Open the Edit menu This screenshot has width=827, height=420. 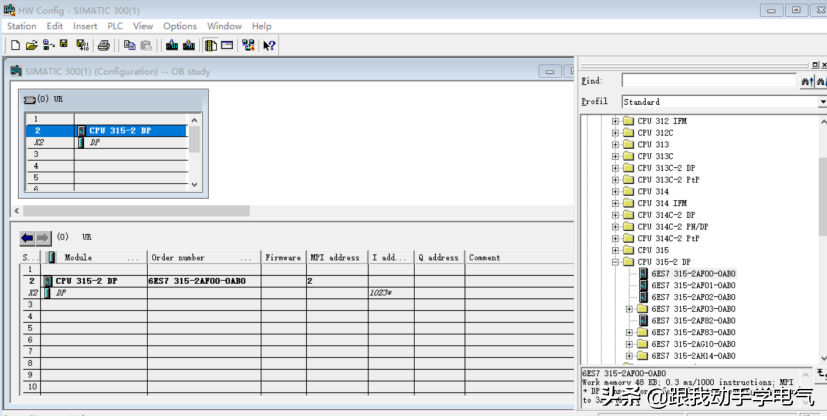[x=54, y=26]
